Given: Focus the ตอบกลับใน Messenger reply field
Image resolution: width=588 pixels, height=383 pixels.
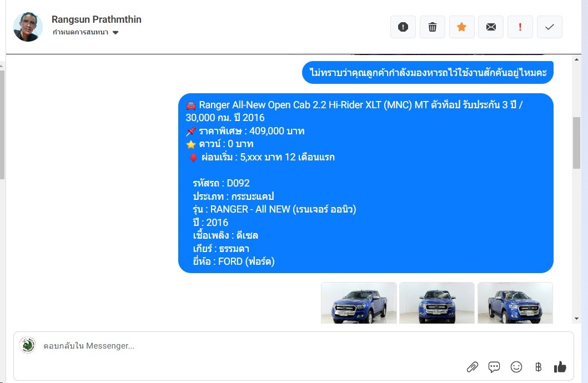Looking at the screenshot, I should [x=293, y=345].
